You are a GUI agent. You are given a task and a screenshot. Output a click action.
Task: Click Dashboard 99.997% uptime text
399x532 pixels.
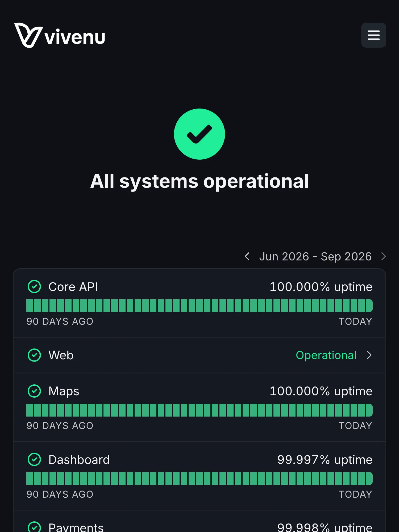[325, 460]
